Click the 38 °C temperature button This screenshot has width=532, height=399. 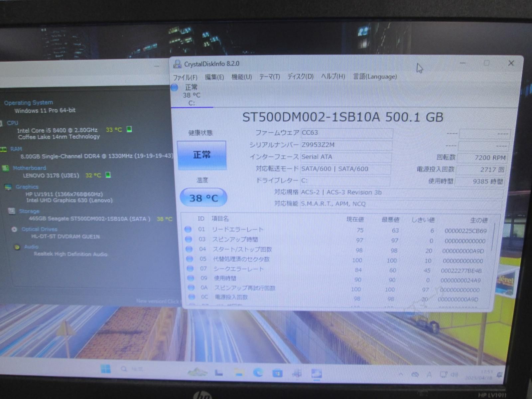click(203, 198)
